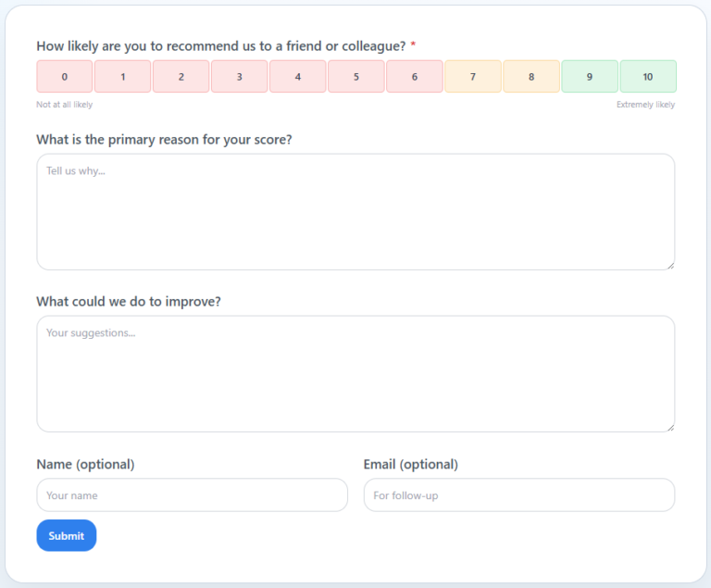
Task: Click the 'Your name' input field
Action: point(193,495)
